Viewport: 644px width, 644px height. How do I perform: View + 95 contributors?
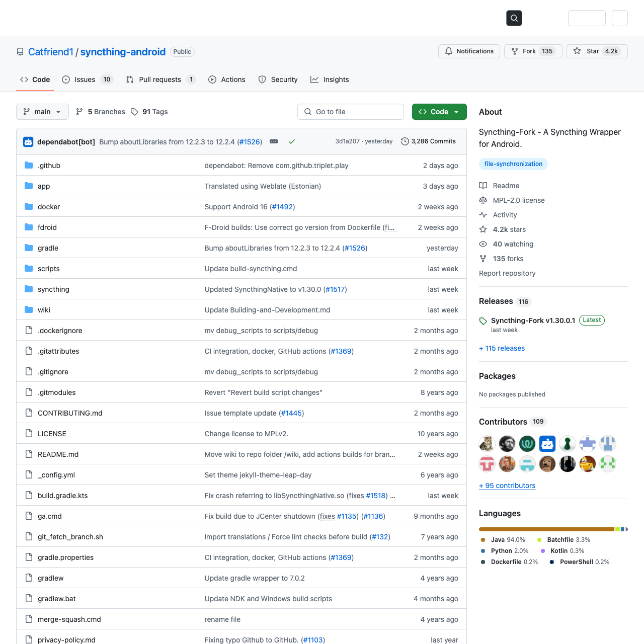click(x=507, y=486)
